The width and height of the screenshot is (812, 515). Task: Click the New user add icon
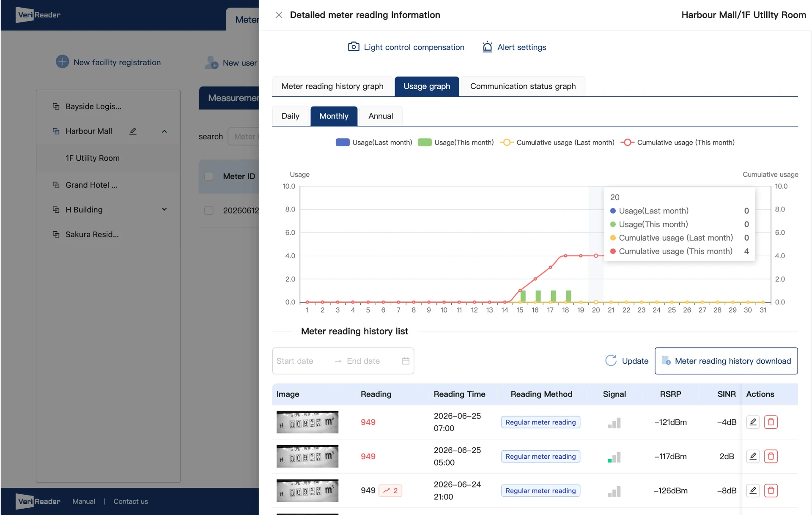[211, 63]
